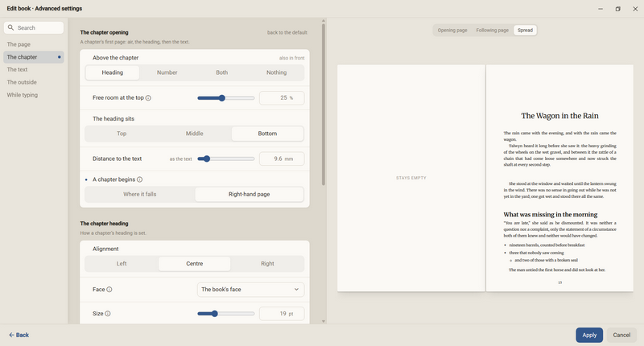644x346 pixels.
Task: Open The text settings section
Action: click(34, 70)
